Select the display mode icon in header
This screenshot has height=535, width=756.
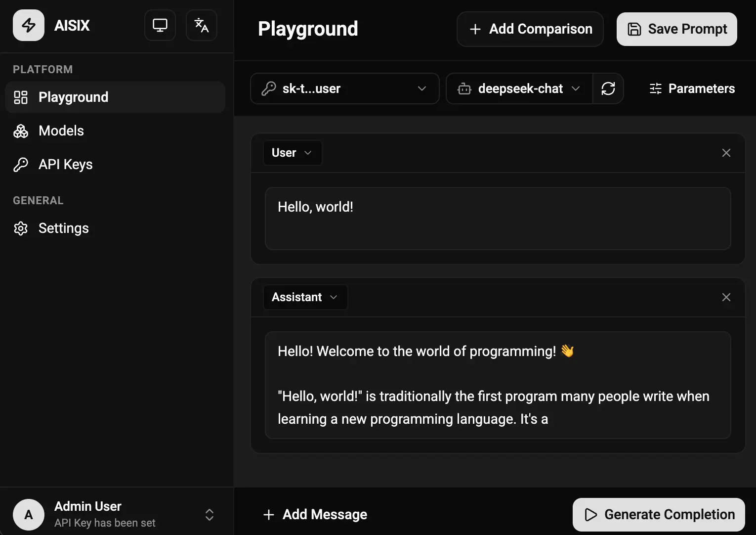(160, 25)
